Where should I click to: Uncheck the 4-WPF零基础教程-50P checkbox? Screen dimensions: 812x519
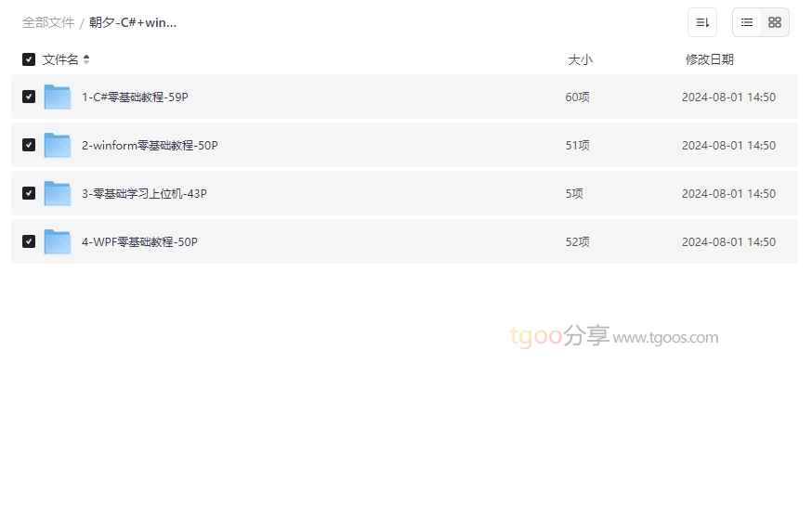pos(29,241)
